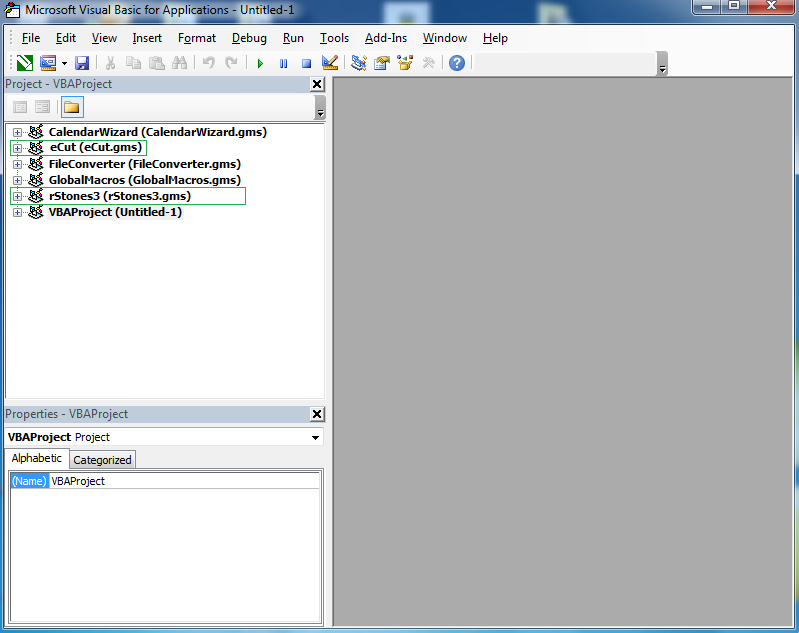The image size is (799, 633).
Task: Open the Add-Ins menu
Action: click(386, 38)
